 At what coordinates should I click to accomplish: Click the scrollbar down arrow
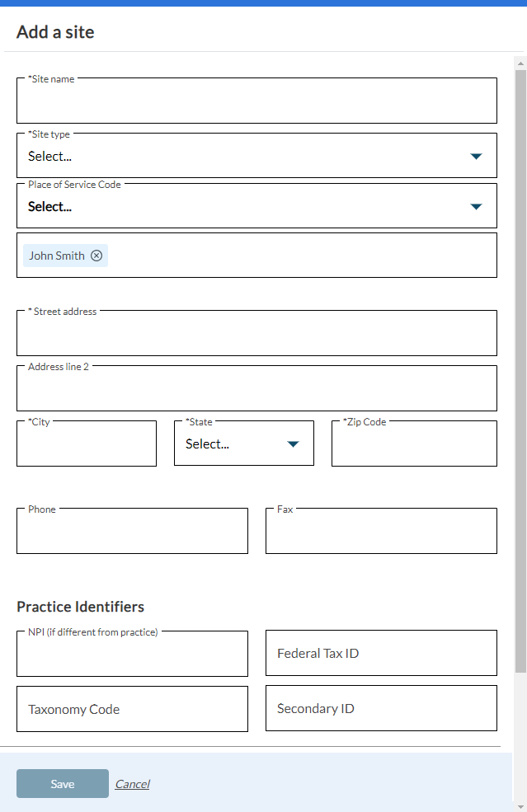pyautogui.click(x=520, y=805)
